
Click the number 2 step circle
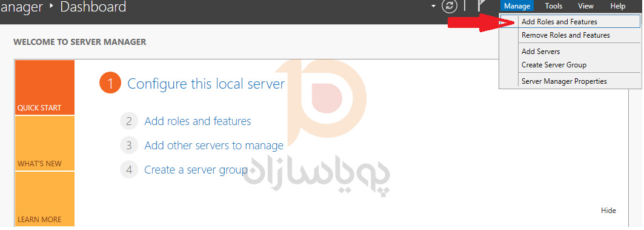[x=129, y=121]
